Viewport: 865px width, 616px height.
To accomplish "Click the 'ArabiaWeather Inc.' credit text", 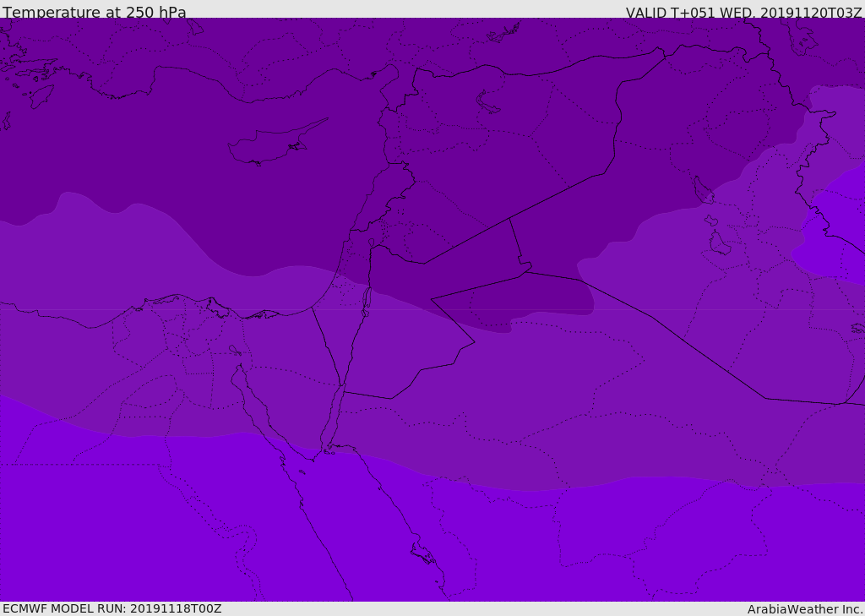I will tap(804, 609).
